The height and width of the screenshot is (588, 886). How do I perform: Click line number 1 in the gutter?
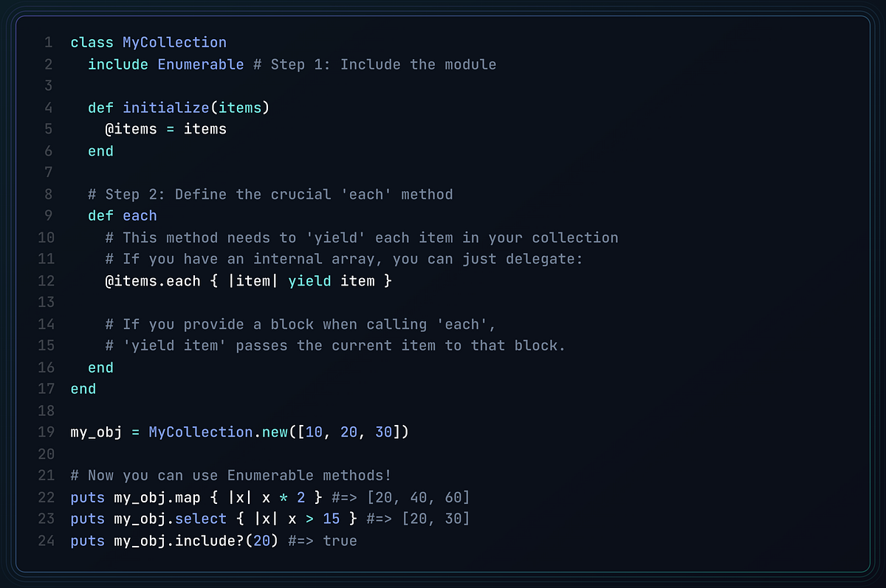(x=49, y=42)
